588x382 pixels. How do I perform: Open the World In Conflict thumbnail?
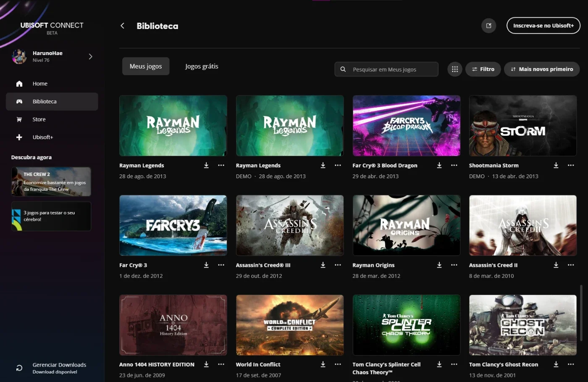click(290, 325)
